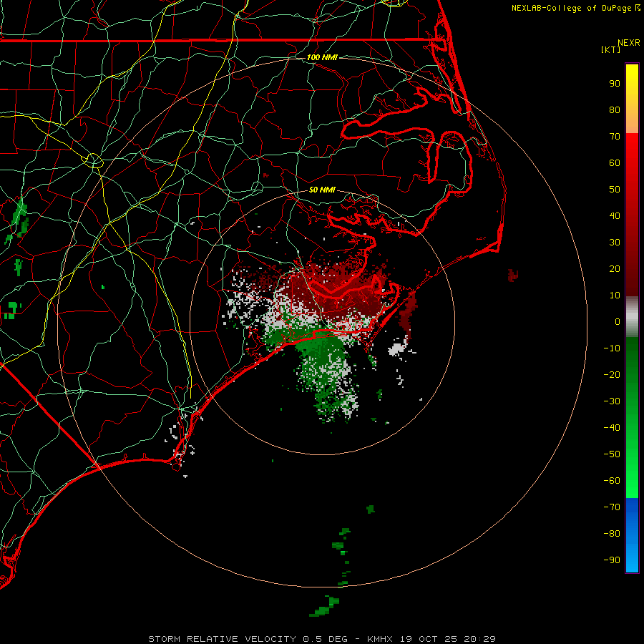
Task: Click the [KT] units label
Action: [x=610, y=49]
